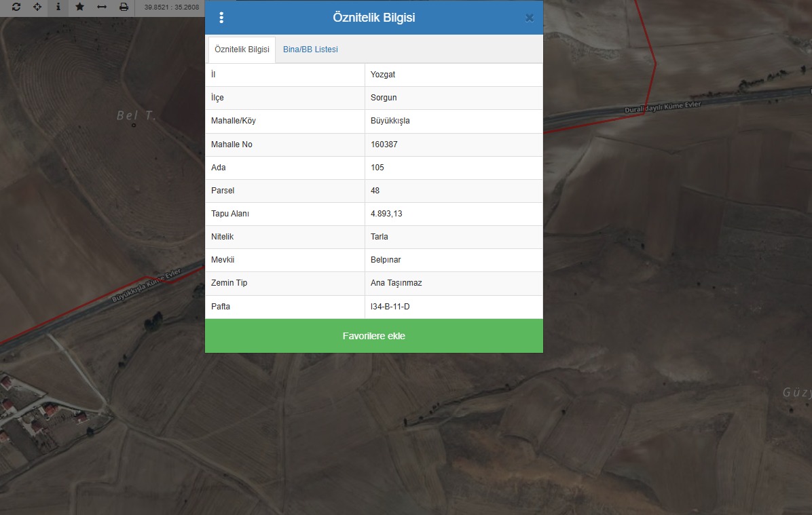The height and width of the screenshot is (515, 812).
Task: Click the print icon
Action: tap(124, 7)
